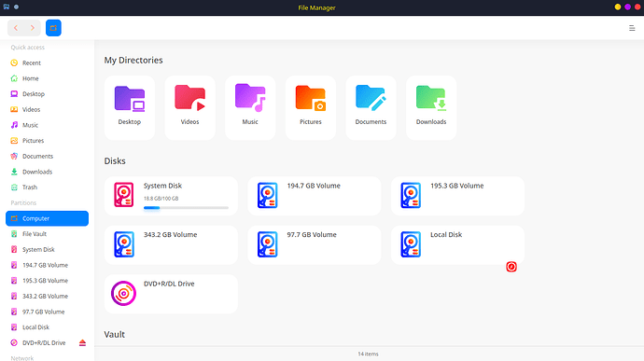Click the blue Computer button in the toolbar
This screenshot has height=361, width=644.
coord(53,28)
